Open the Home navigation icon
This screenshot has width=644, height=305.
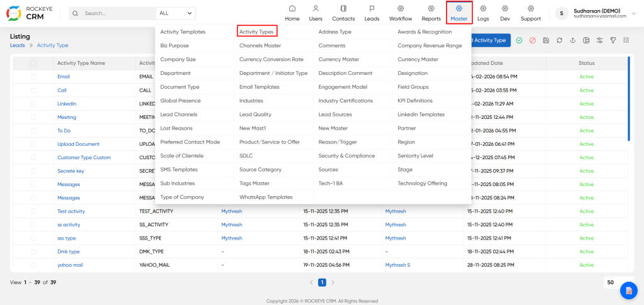(292, 8)
